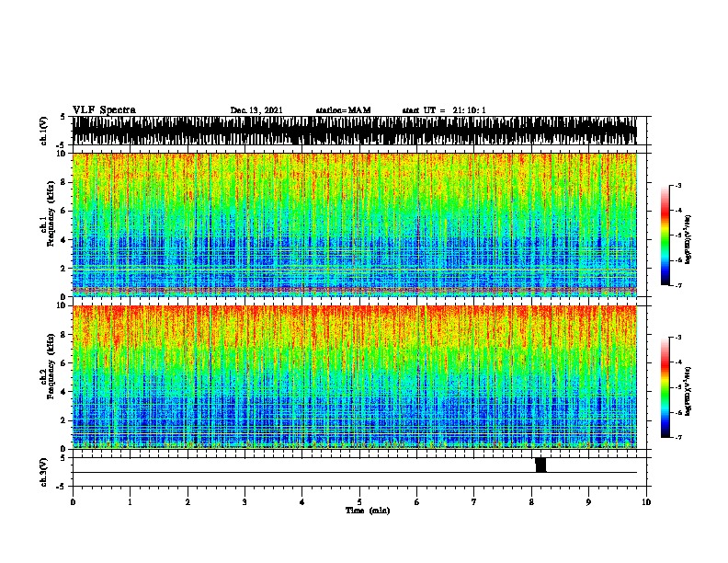Click the time axis tick label "3"
Viewport: 728px width, 563px height.
(245, 502)
